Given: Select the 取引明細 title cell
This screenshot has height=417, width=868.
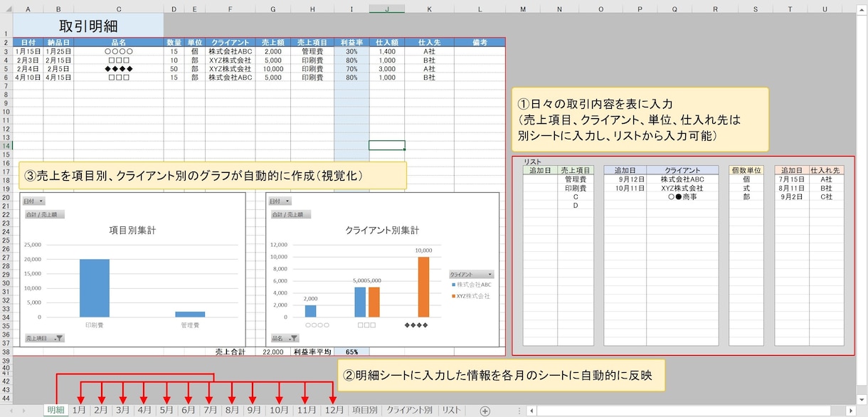Looking at the screenshot, I should [88, 25].
